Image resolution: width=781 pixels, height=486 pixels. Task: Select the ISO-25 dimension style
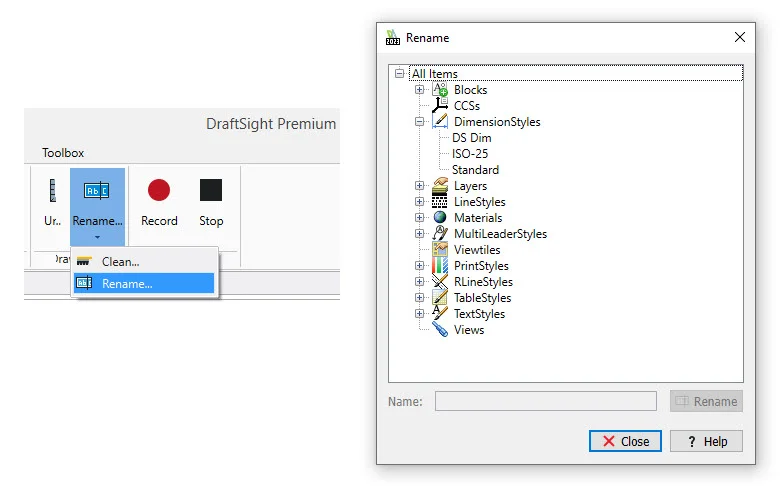(471, 154)
